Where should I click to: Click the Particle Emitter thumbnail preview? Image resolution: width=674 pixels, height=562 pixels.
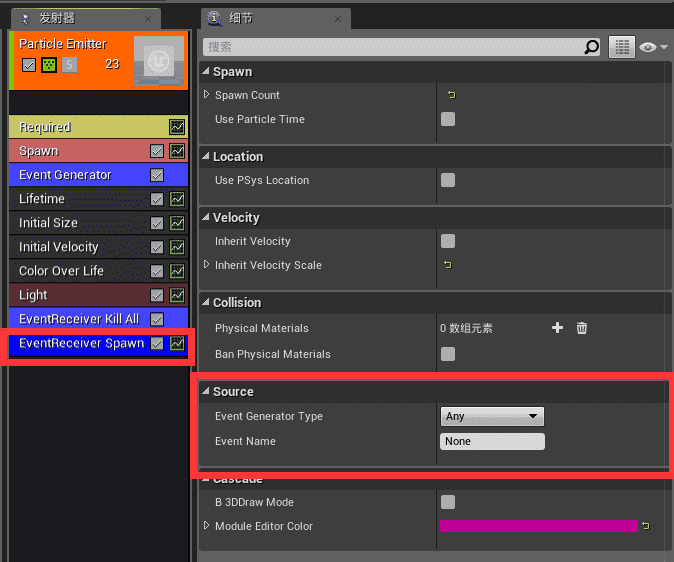coord(159,60)
